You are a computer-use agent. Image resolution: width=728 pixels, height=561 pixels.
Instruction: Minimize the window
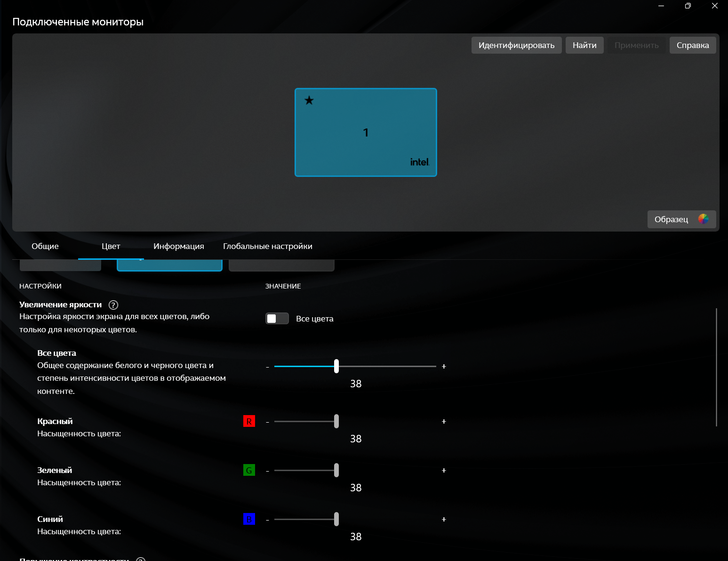tap(661, 6)
